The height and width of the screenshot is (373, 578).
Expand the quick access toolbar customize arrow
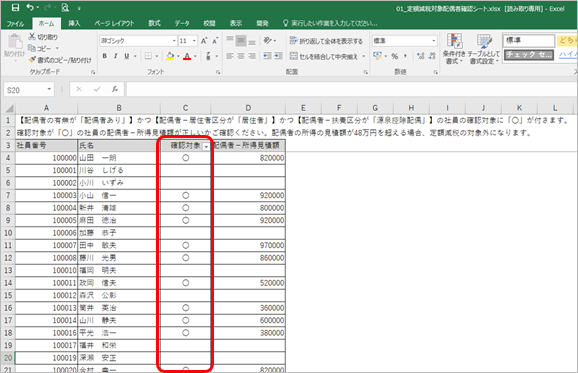pyautogui.click(x=80, y=8)
